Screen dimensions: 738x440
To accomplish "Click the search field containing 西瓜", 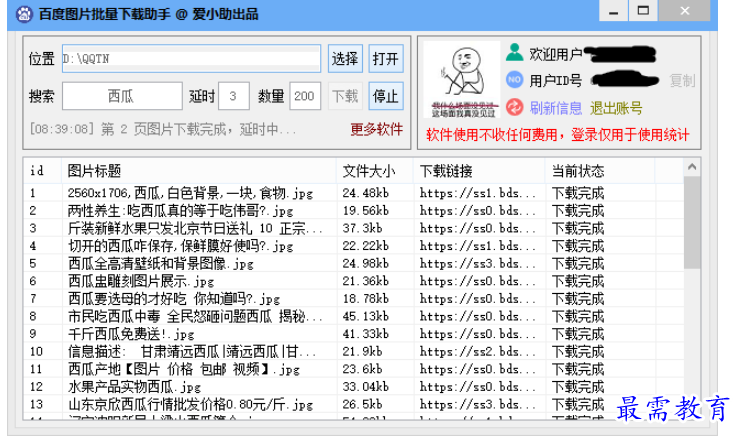I will point(122,96).
